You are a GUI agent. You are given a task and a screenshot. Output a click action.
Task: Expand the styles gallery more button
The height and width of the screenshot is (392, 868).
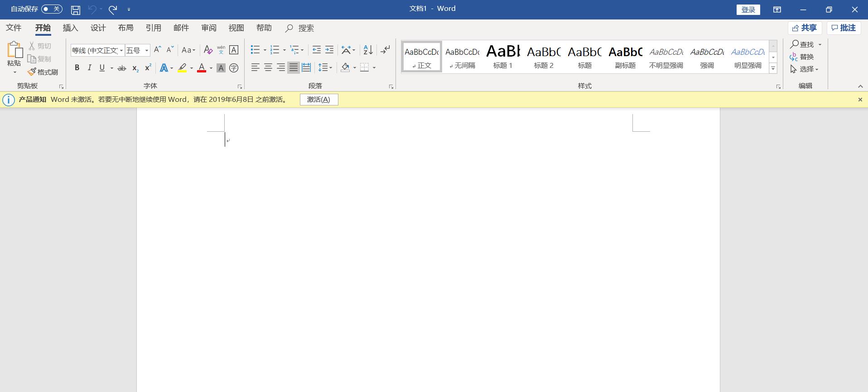773,68
